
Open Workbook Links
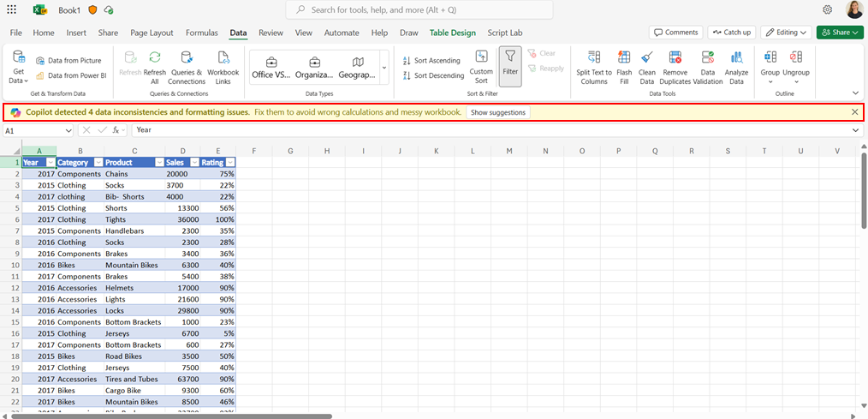point(223,67)
